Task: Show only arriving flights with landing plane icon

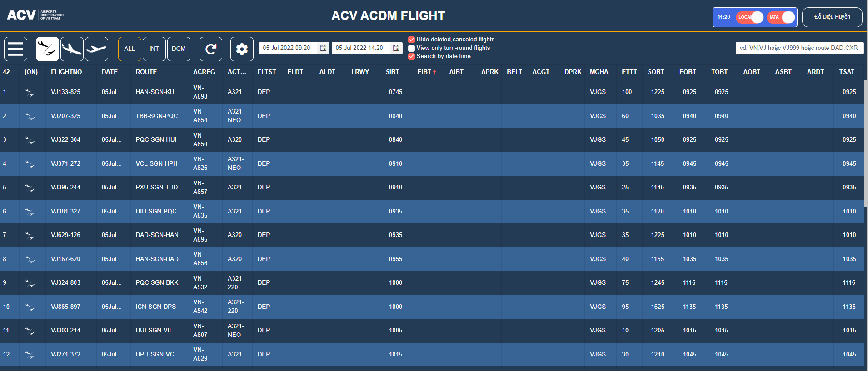Action: [72, 49]
